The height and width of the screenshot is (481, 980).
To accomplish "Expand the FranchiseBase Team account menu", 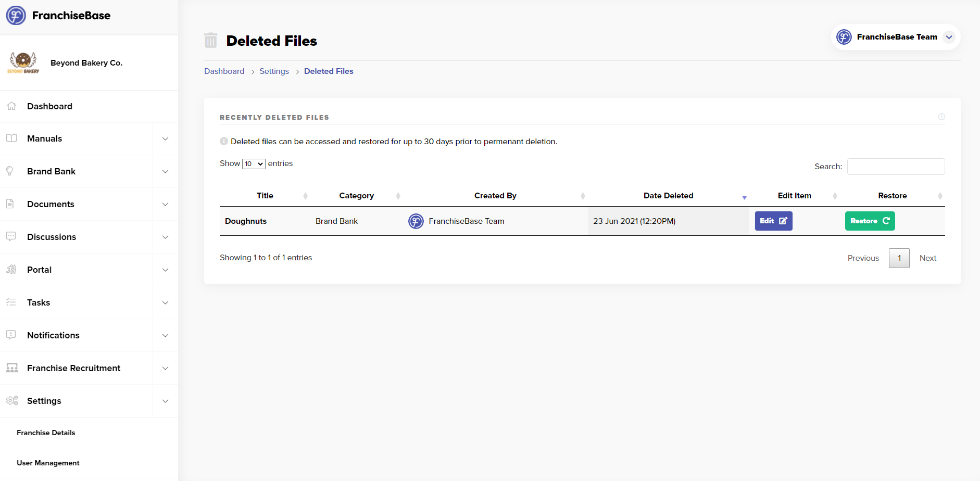I will (x=949, y=37).
